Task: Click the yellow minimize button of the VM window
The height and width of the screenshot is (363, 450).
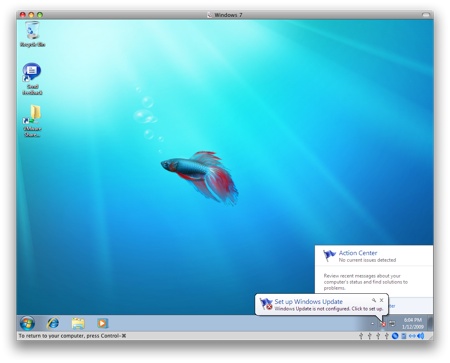Action: click(31, 15)
